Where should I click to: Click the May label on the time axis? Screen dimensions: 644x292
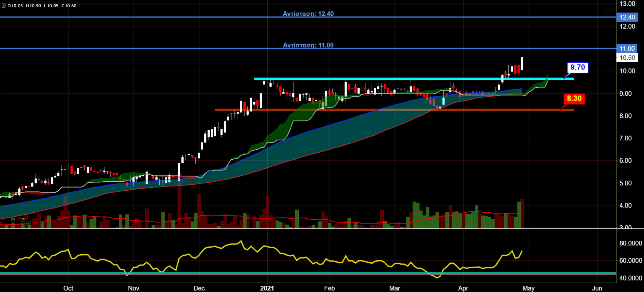528,288
